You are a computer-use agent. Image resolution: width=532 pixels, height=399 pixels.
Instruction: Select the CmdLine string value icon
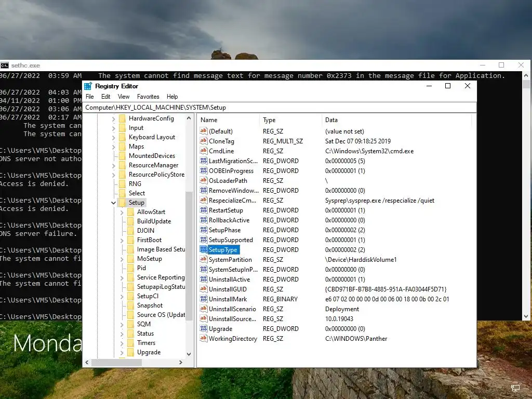point(204,151)
